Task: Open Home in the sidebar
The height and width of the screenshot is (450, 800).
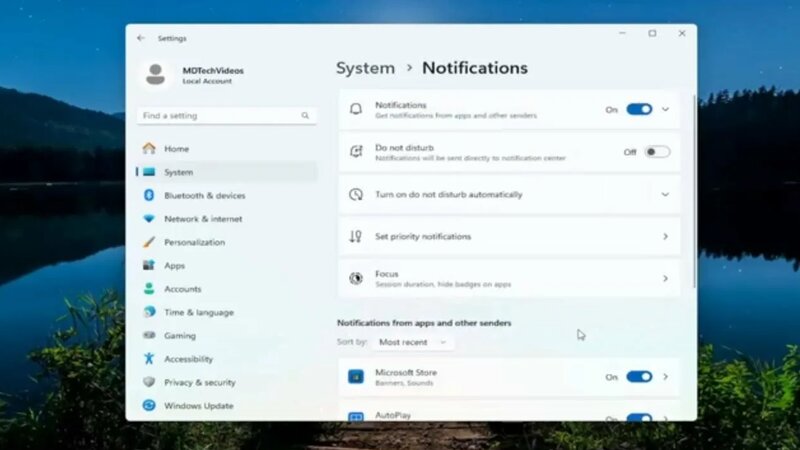Action: click(227, 148)
